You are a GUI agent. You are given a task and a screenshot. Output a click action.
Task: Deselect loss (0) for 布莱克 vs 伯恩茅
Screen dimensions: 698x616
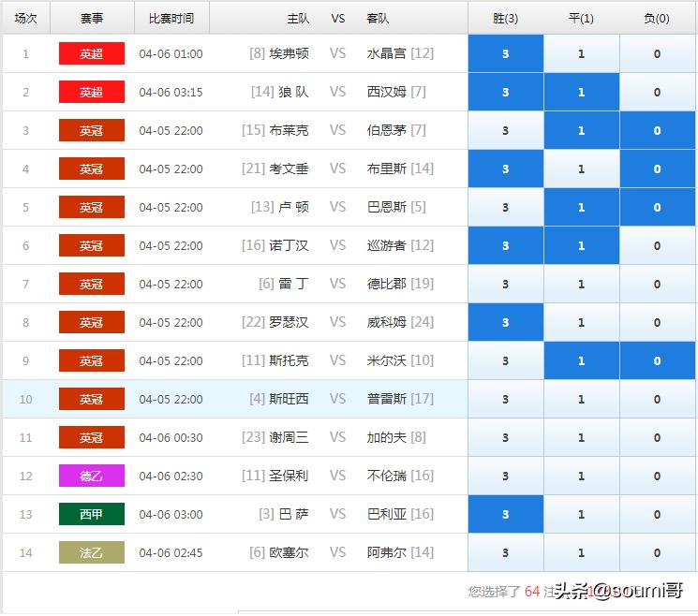tap(657, 130)
